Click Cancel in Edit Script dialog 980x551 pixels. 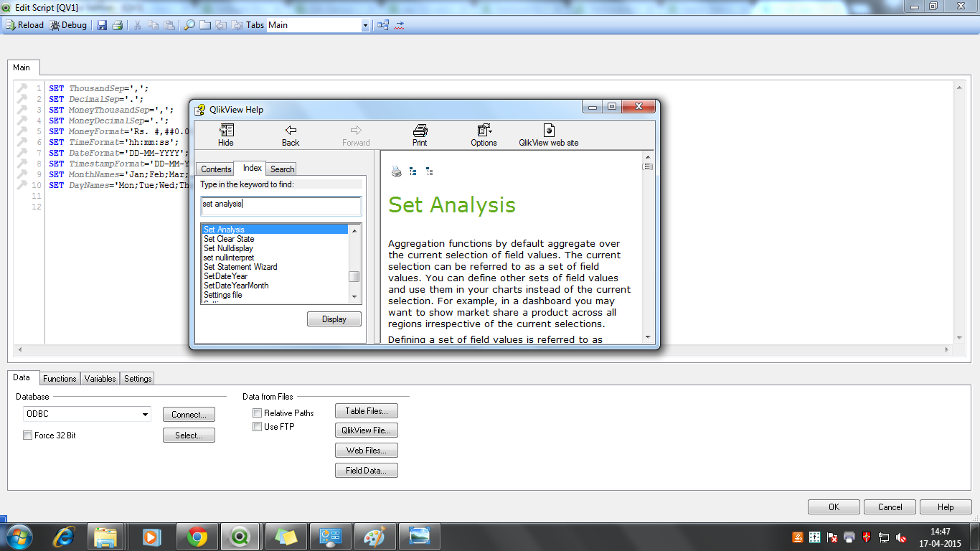890,507
